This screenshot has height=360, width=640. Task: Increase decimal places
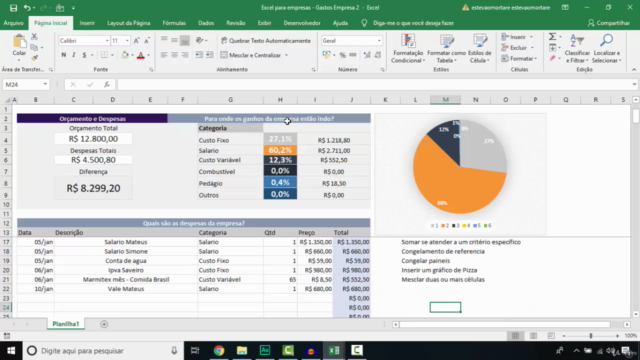(x=367, y=55)
